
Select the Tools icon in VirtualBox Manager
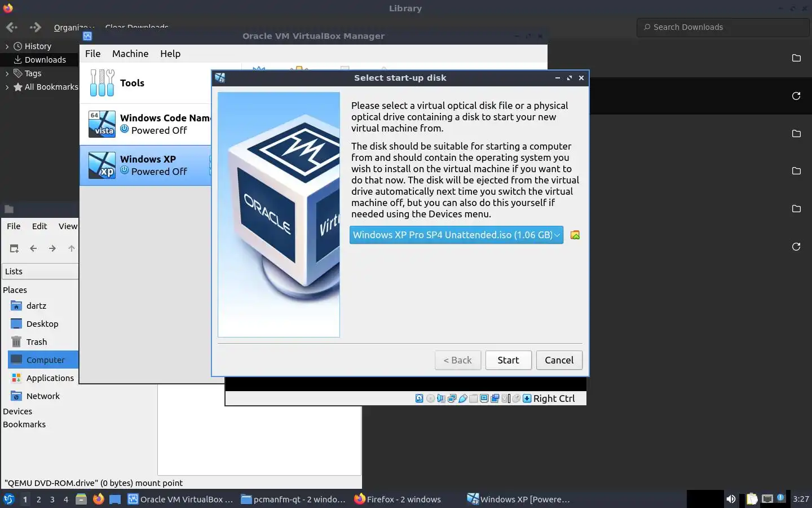click(102, 83)
